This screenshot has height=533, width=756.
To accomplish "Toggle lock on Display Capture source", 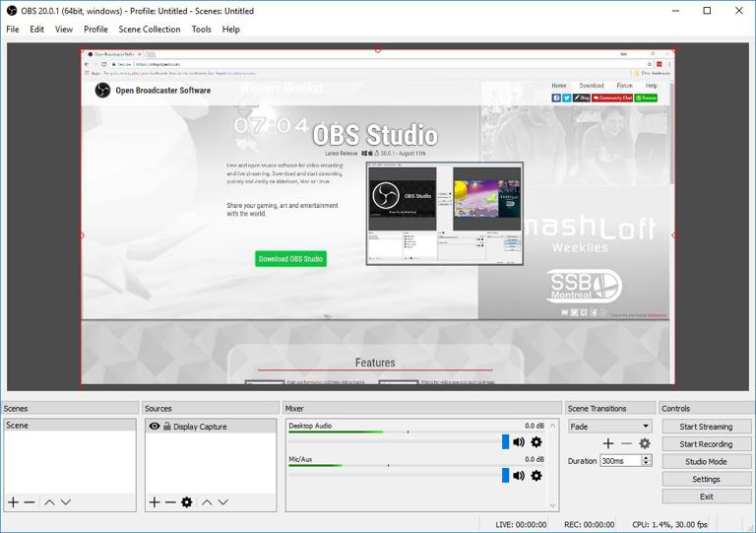I will point(167,427).
